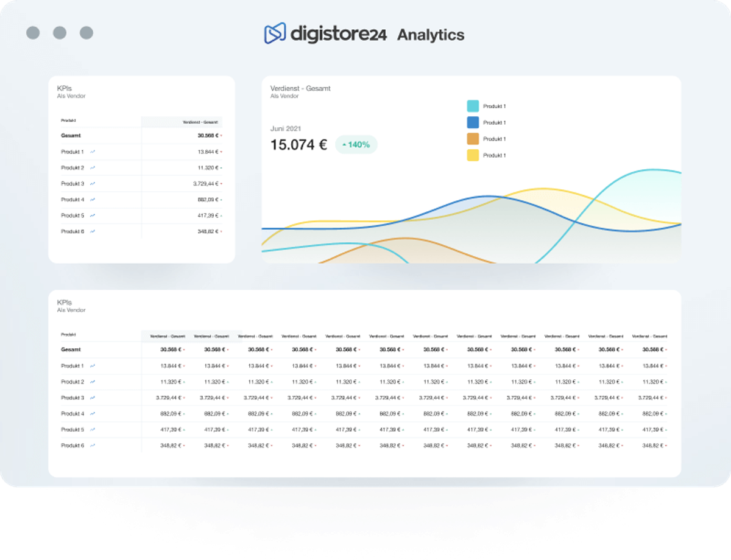Click 11.320 € in the small KPIs card
The height and width of the screenshot is (560, 731).
[208, 167]
